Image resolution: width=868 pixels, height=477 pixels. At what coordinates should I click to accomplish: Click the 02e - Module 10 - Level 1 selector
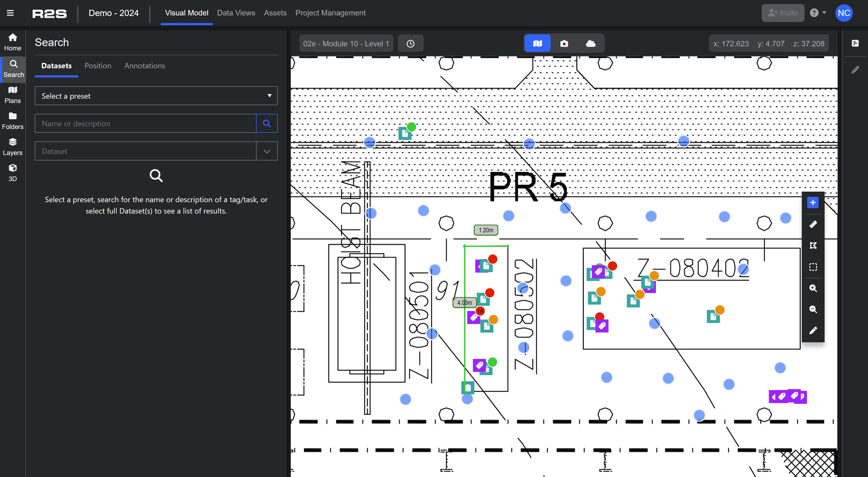click(x=346, y=43)
